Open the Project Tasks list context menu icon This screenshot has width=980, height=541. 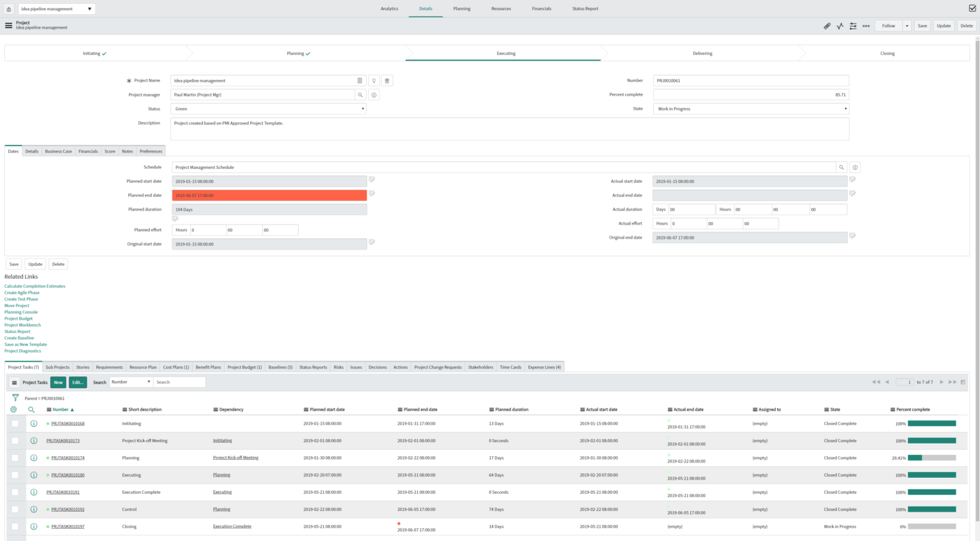[x=14, y=382]
